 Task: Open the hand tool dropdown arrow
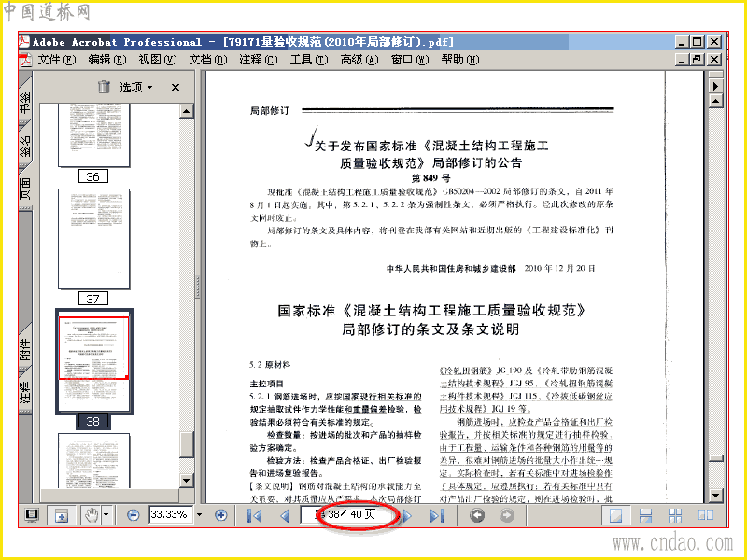point(106,515)
